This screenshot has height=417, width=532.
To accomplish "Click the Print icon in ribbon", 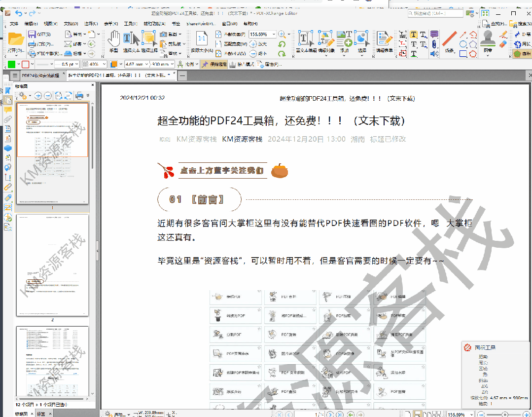I will click(32, 44).
